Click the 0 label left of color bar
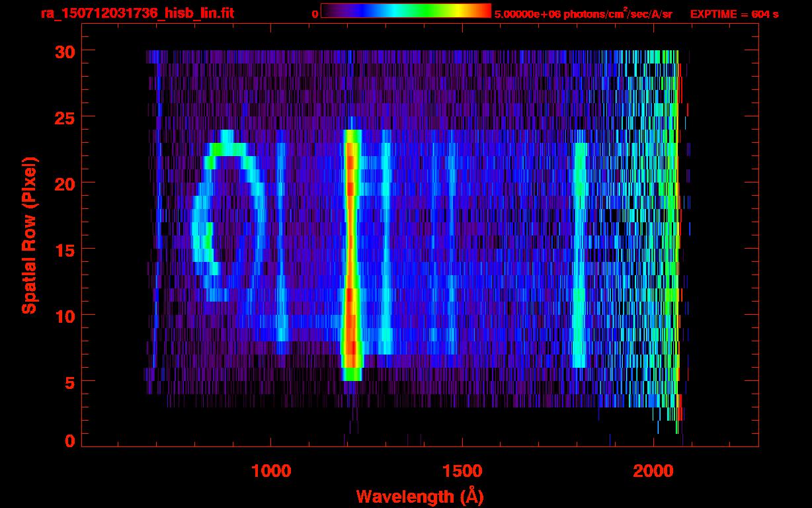The image size is (812, 508). point(315,14)
